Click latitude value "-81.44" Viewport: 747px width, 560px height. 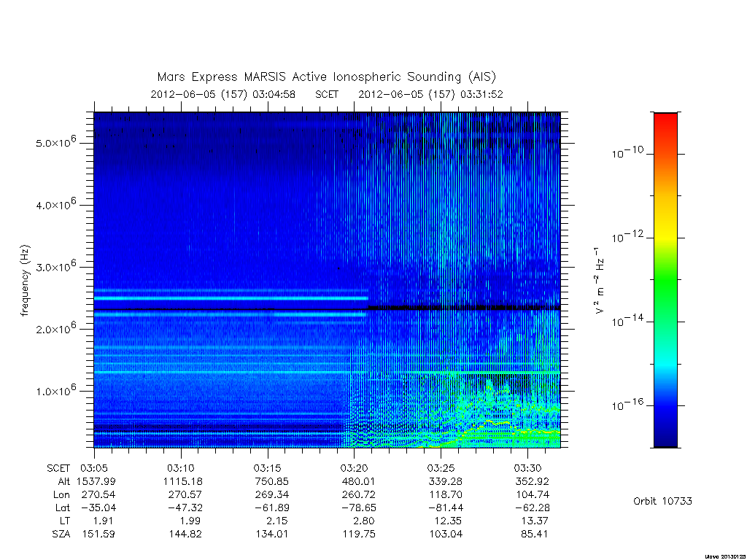tap(444, 508)
